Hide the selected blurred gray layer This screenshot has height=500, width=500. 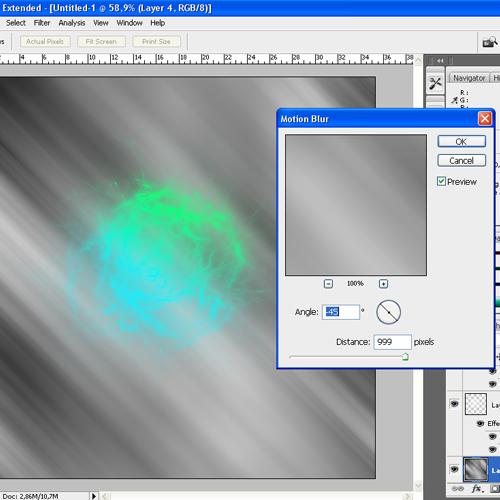pos(454,469)
